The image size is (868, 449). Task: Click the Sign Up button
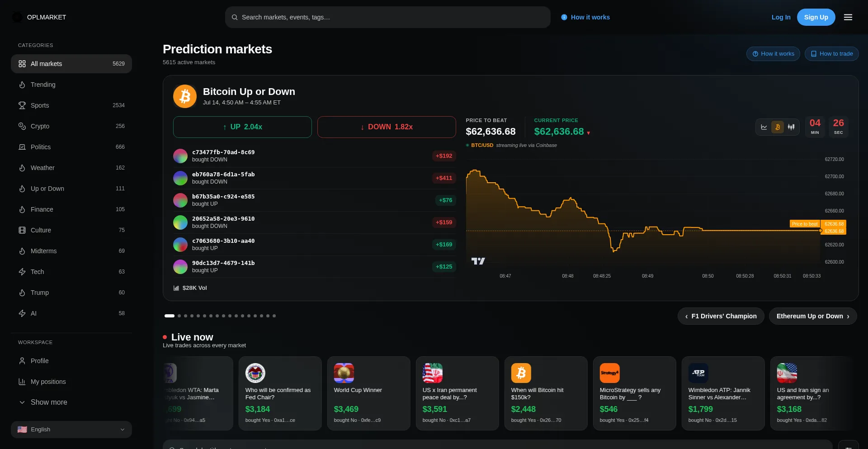point(816,17)
